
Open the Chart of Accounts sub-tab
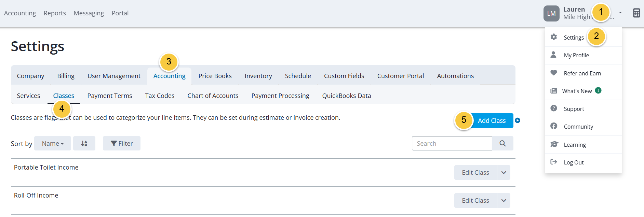(x=213, y=96)
